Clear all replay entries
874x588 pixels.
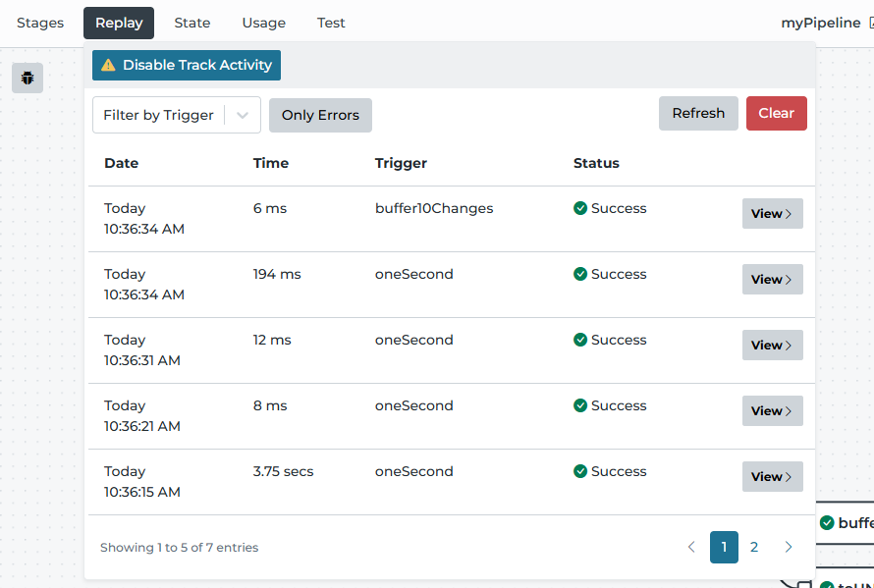point(777,113)
